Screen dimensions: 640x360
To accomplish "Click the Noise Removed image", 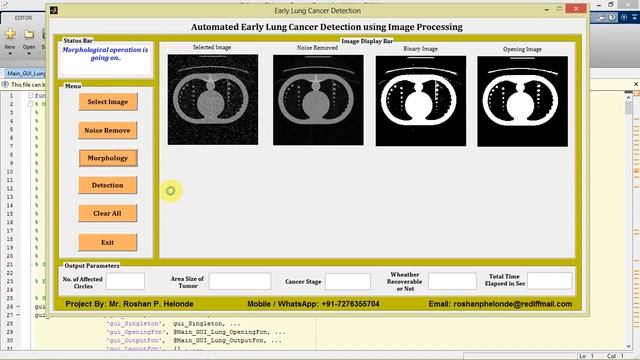I will (318, 100).
